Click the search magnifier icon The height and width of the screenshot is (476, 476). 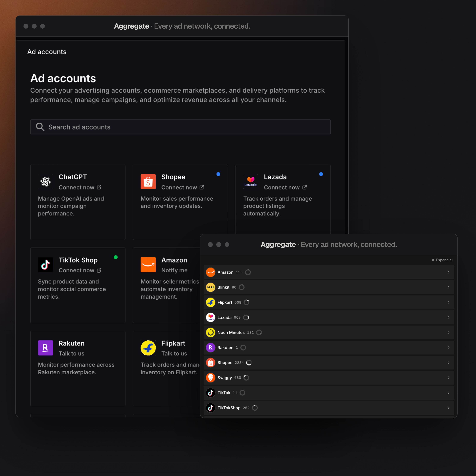pyautogui.click(x=40, y=127)
